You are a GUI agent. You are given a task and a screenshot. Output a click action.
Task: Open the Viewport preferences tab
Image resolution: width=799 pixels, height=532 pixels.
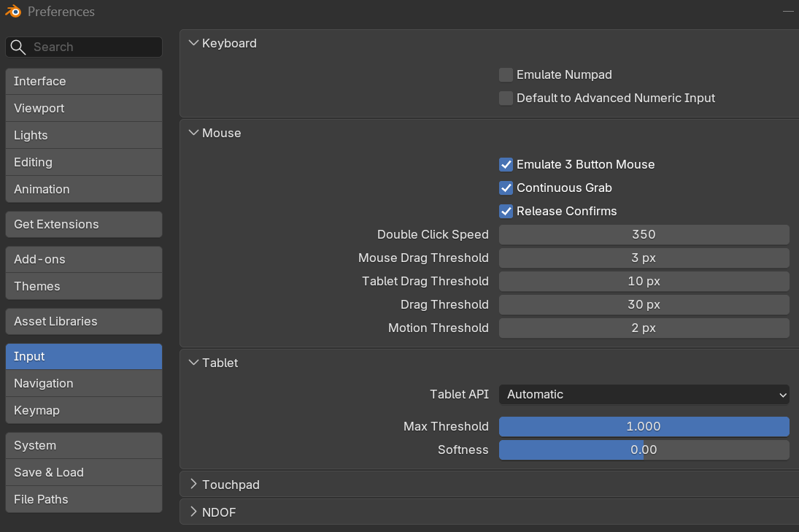coord(84,108)
